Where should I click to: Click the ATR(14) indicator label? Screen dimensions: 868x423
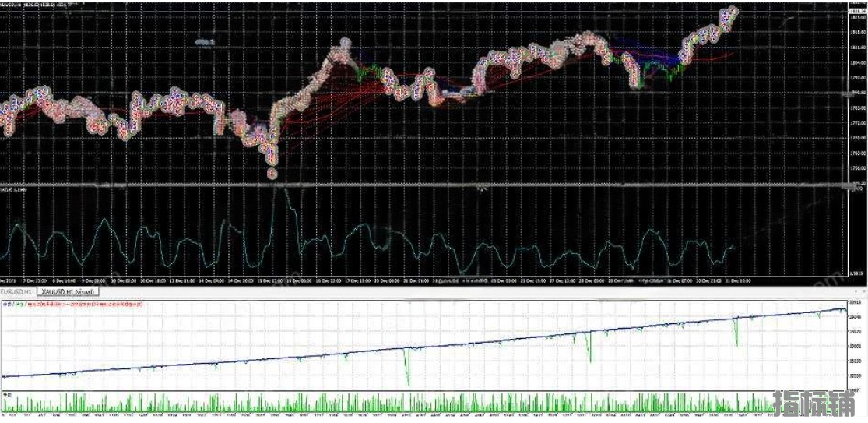[14, 190]
